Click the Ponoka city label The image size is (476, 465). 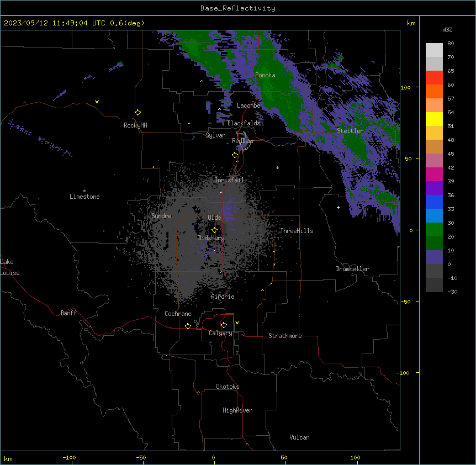pyautogui.click(x=265, y=75)
